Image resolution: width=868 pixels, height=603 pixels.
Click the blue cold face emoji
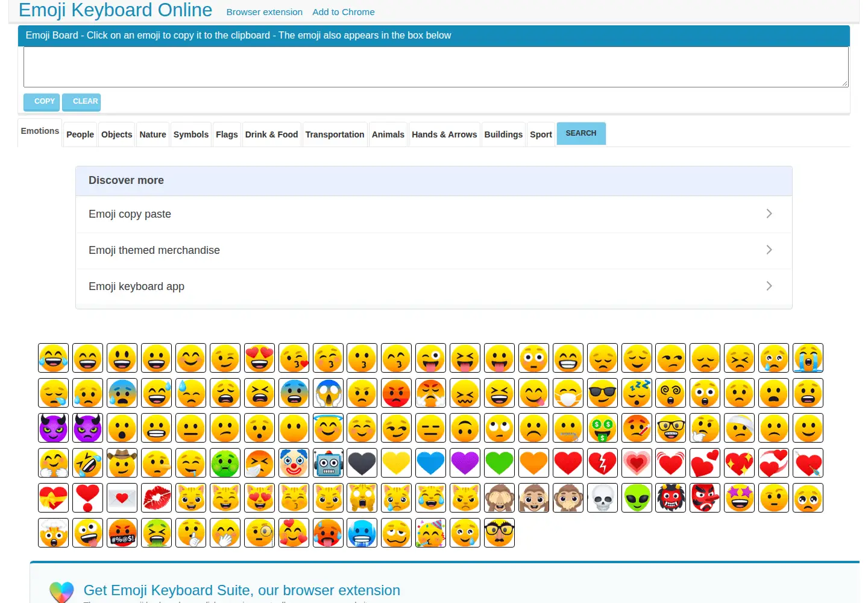tap(362, 533)
